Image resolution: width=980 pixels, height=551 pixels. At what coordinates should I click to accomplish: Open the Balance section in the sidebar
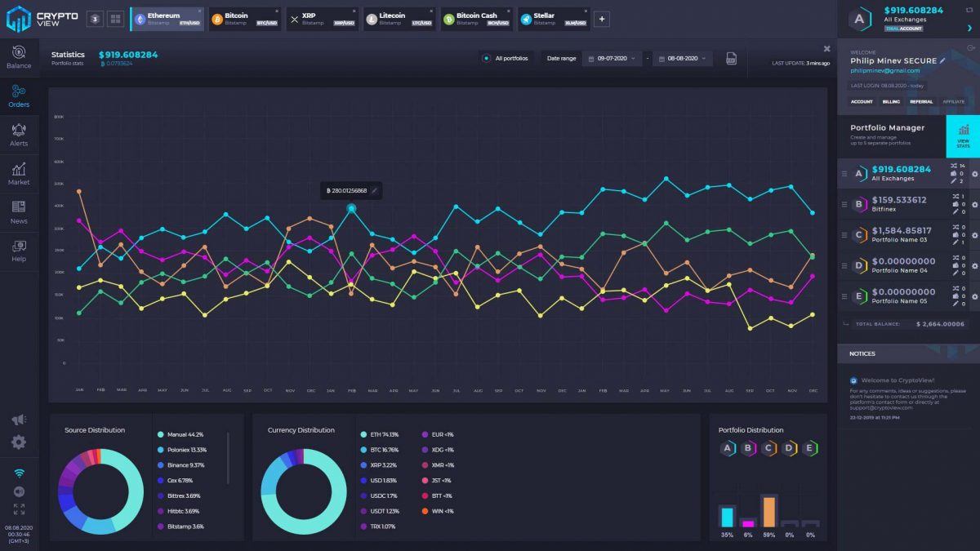tap(18, 57)
